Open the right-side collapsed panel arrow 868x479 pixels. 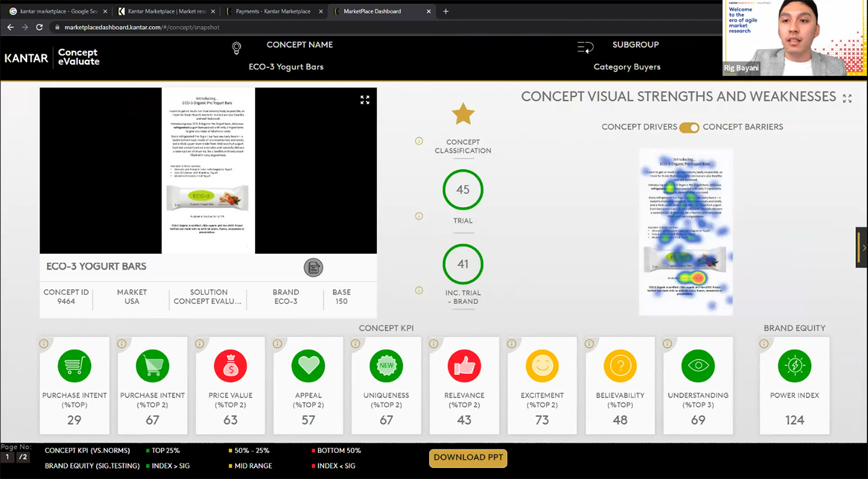[x=863, y=247]
